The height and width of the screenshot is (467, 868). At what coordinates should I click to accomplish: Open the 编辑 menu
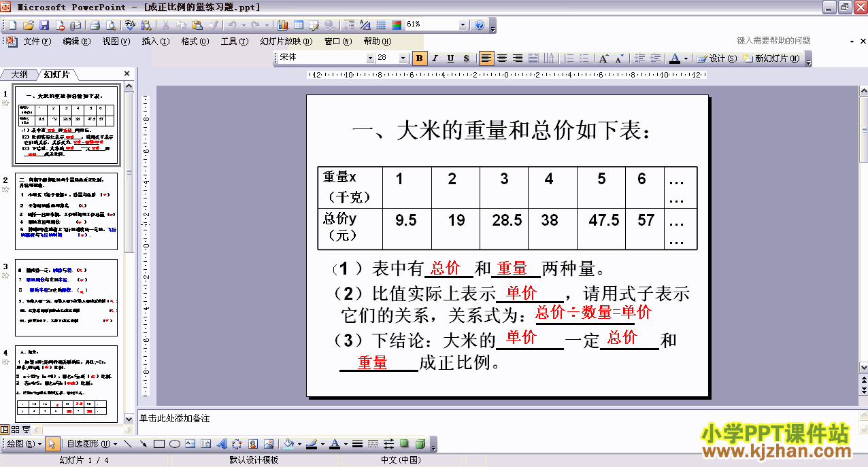coord(77,41)
